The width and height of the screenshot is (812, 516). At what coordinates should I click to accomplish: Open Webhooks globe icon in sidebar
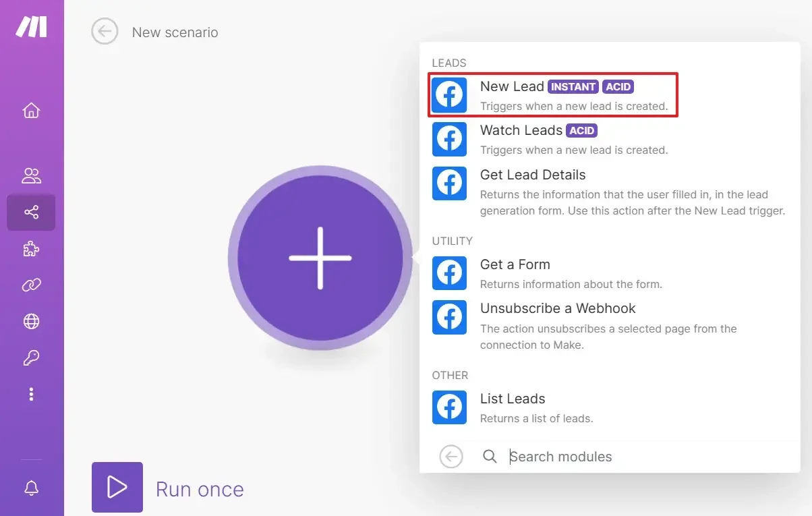[31, 322]
